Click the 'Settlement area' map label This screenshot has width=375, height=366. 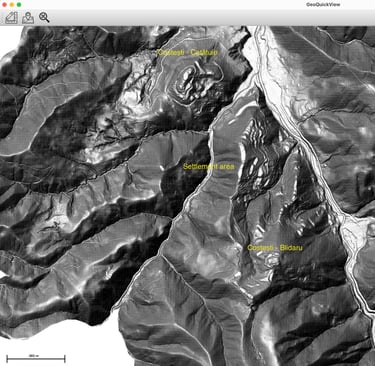209,166
